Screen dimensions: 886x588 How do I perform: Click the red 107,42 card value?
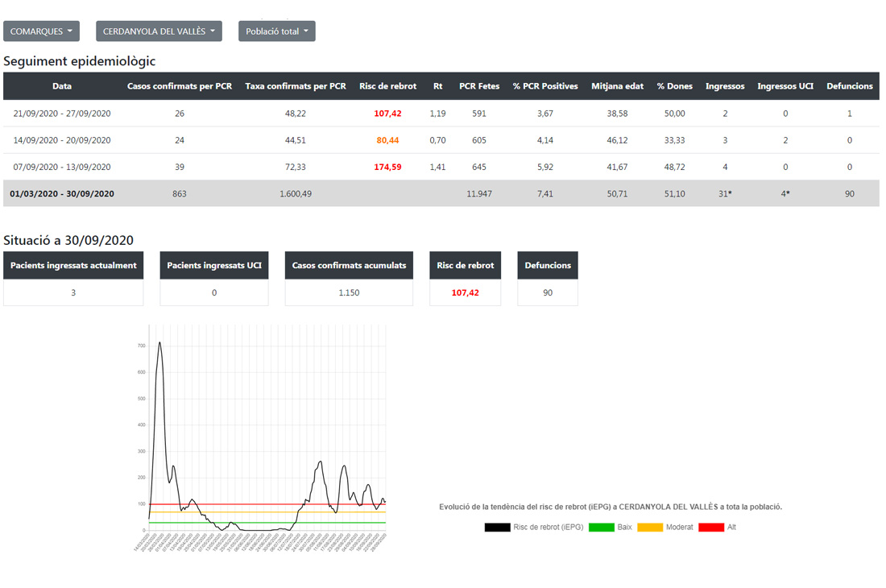tap(465, 292)
